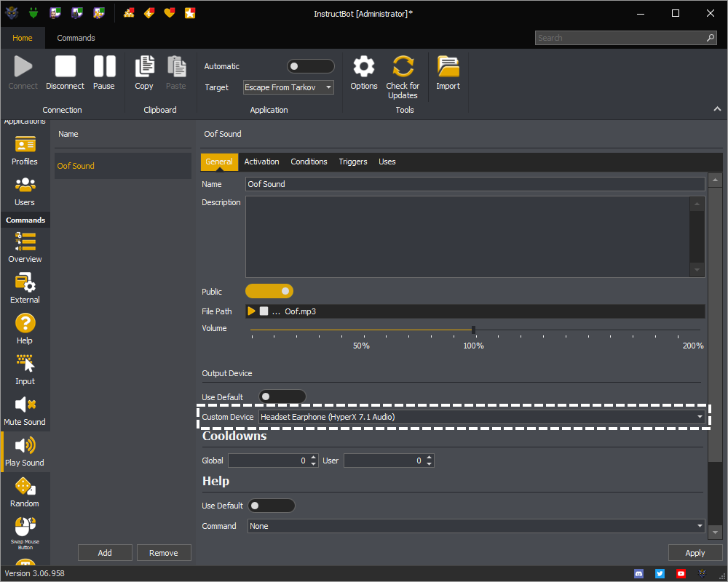Click the Remove button

click(x=163, y=553)
